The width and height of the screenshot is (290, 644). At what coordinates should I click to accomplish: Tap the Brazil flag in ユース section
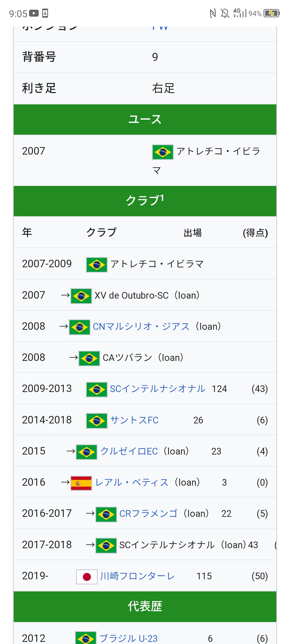163,152
